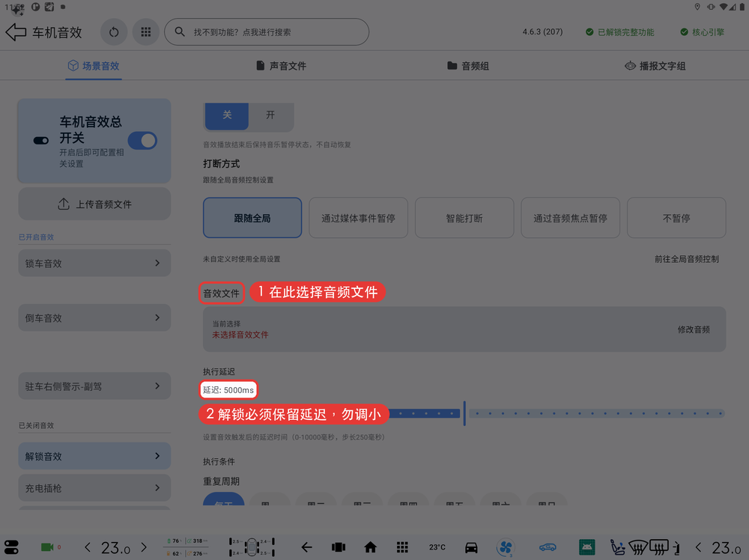Tap the system back arrow in bottom bar

pos(306,547)
